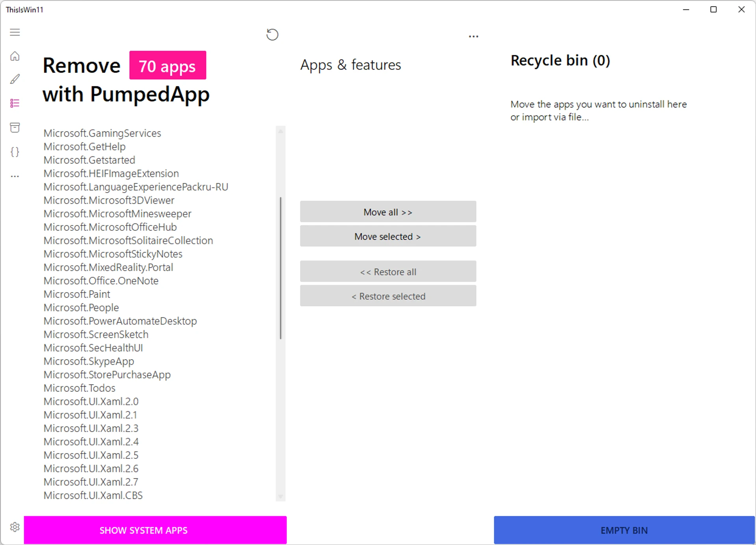Go to the Home page icon
Viewport: 756px width, 545px height.
pos(15,56)
